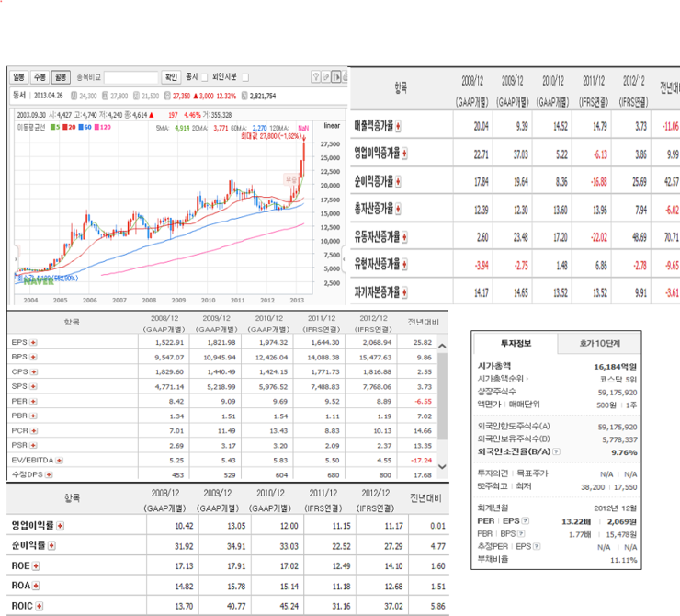The width and height of the screenshot is (680, 616).
Task: Click the plus icon beside CPS
Action: (x=34, y=371)
